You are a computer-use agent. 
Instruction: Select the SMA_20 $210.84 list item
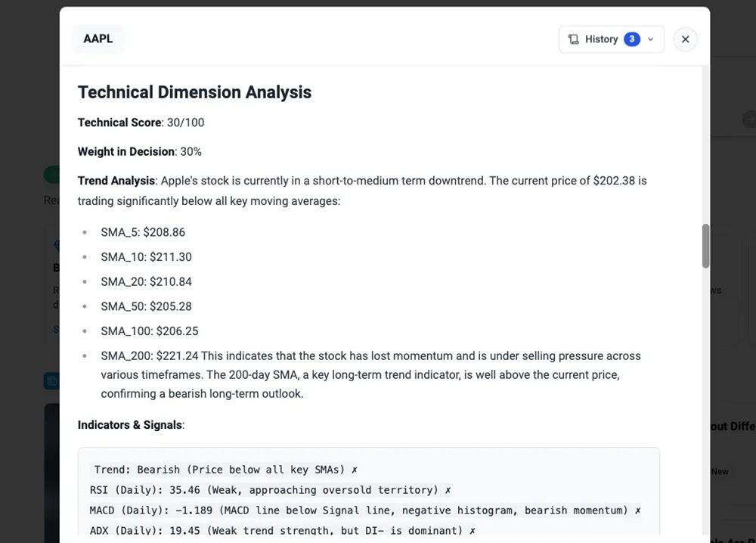coord(146,281)
